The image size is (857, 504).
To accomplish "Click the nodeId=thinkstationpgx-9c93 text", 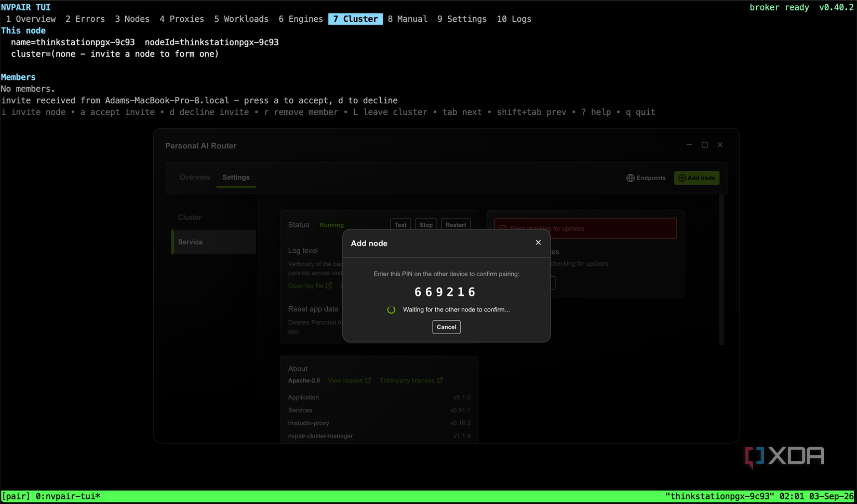I will (211, 43).
